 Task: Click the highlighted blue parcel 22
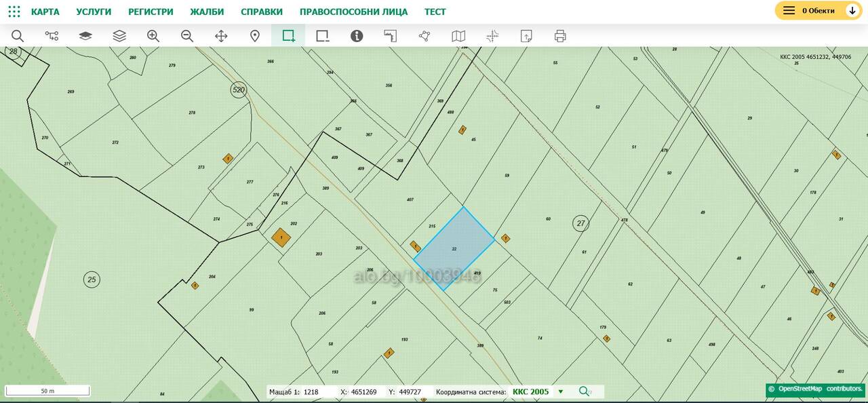click(x=454, y=249)
